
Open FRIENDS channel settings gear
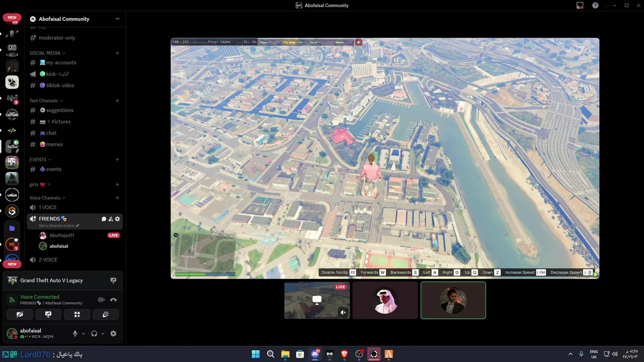point(117,219)
